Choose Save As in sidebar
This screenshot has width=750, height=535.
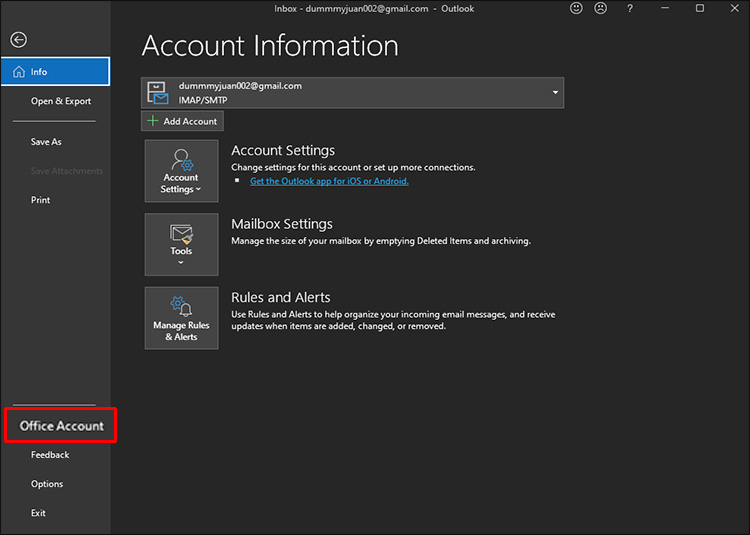tap(46, 142)
